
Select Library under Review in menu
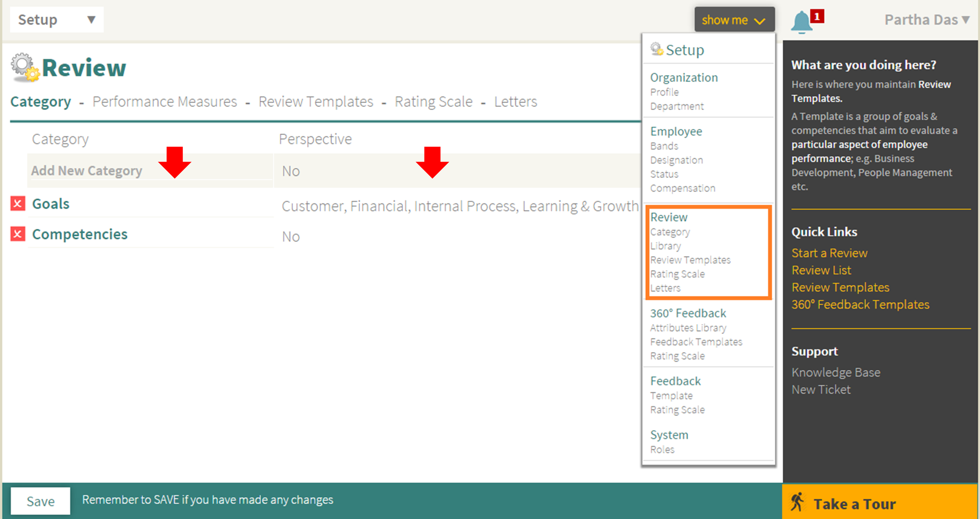coord(665,246)
